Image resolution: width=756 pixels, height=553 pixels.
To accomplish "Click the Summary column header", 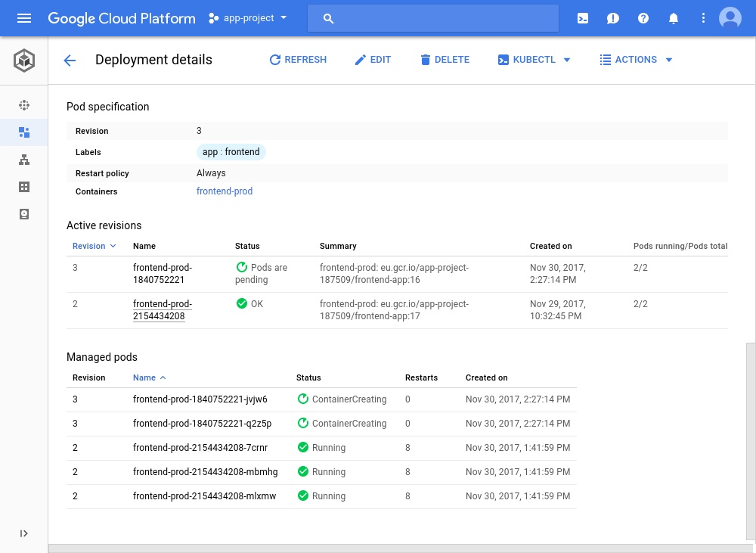I will coord(338,246).
